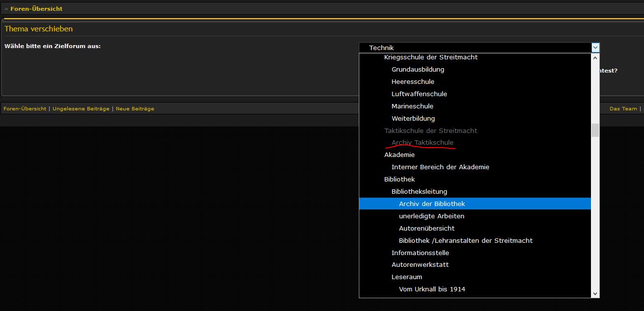Select highlighted Archiv der Bibliothek option
The image size is (644, 311).
click(x=432, y=204)
